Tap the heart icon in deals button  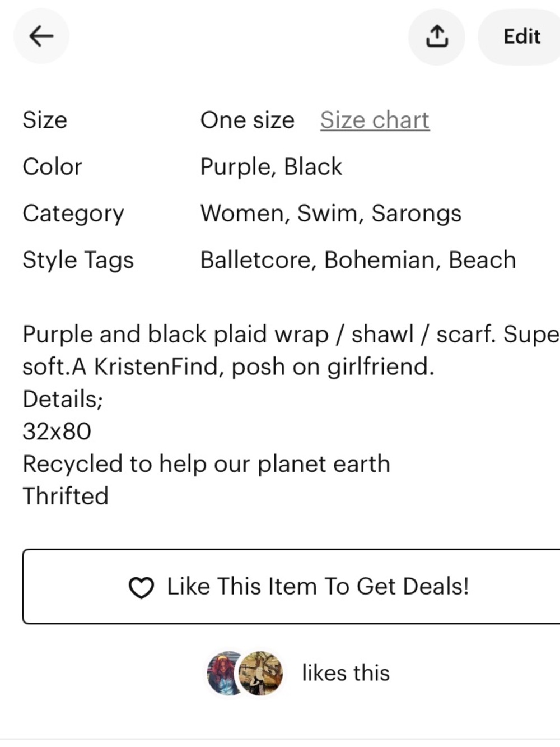[x=141, y=588]
